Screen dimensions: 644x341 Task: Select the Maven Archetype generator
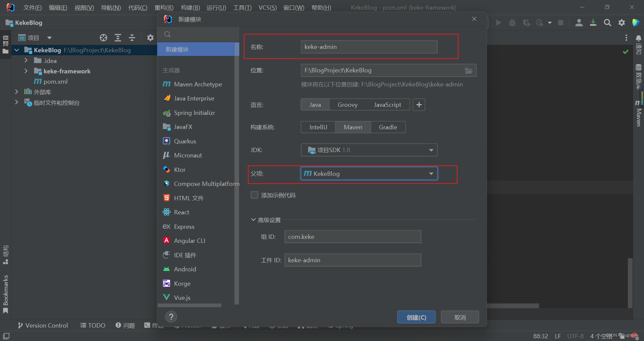click(198, 84)
